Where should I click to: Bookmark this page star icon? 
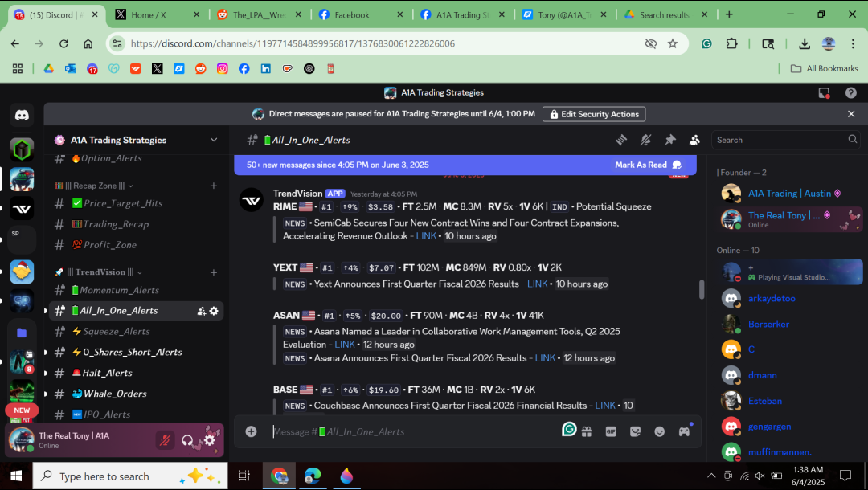click(x=673, y=43)
